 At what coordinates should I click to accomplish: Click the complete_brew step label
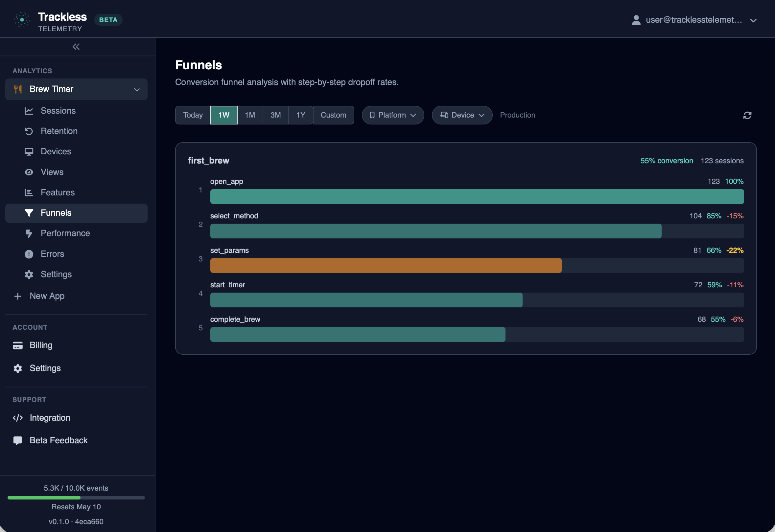pyautogui.click(x=235, y=320)
